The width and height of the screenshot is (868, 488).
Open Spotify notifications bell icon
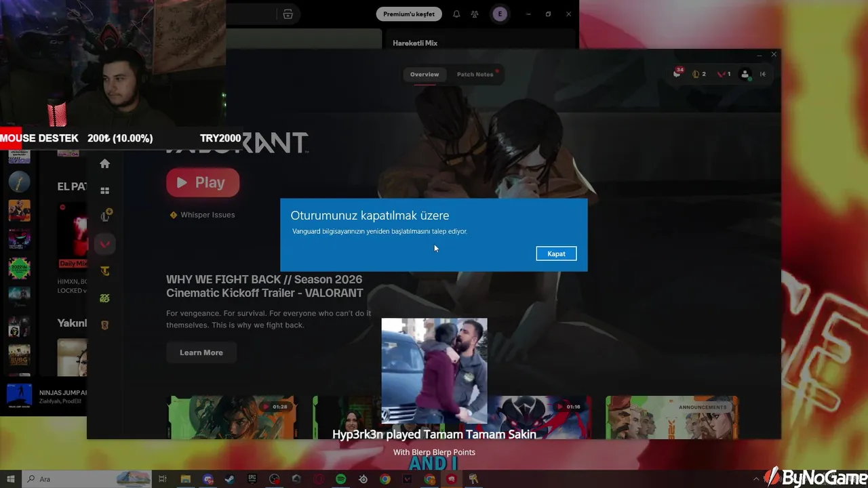point(456,14)
